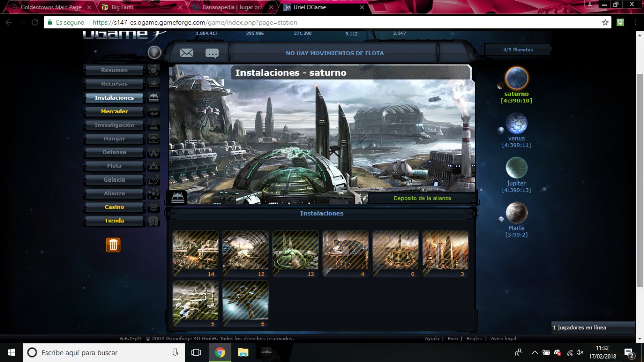
Task: Open the Tienda shop entry
Action: click(x=114, y=221)
